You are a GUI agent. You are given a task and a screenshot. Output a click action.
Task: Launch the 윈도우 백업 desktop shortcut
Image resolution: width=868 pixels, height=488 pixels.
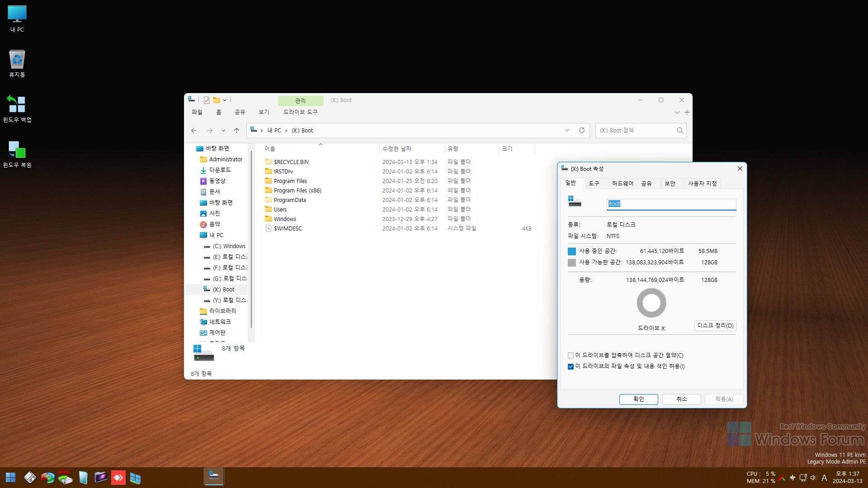pyautogui.click(x=17, y=109)
